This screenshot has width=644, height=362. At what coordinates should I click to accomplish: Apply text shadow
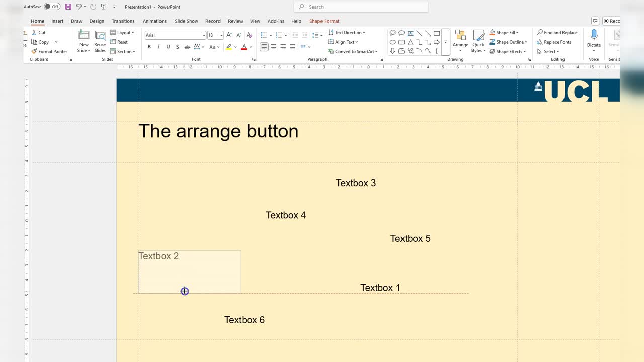[x=178, y=47]
